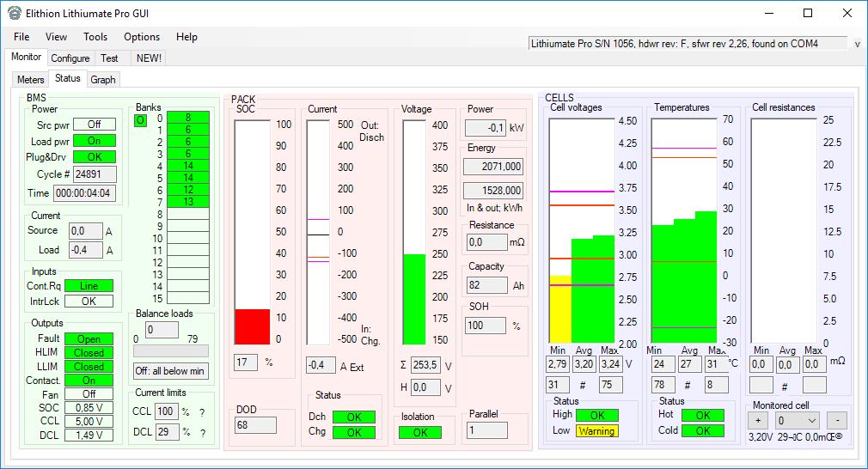
Task: Open the Options menu
Action: click(142, 37)
